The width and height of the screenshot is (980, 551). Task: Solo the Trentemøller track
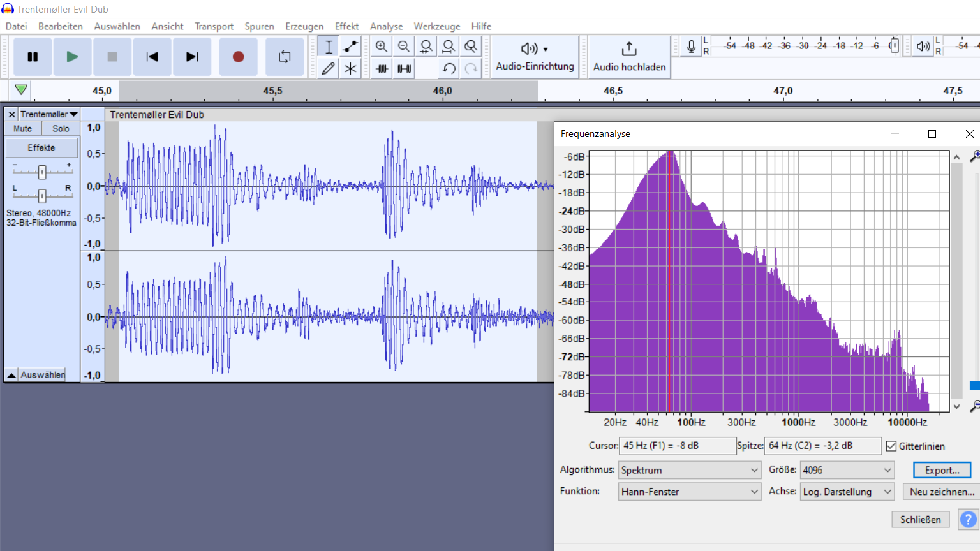point(61,129)
